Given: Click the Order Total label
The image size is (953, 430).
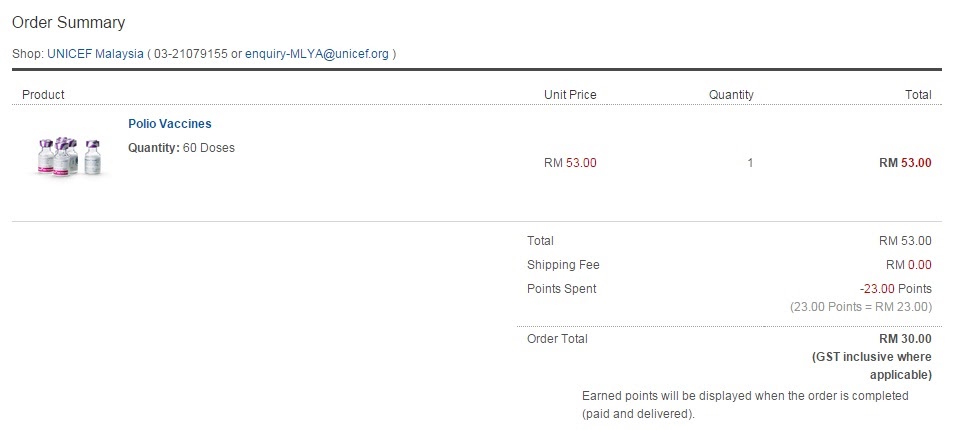Looking at the screenshot, I should (557, 339).
